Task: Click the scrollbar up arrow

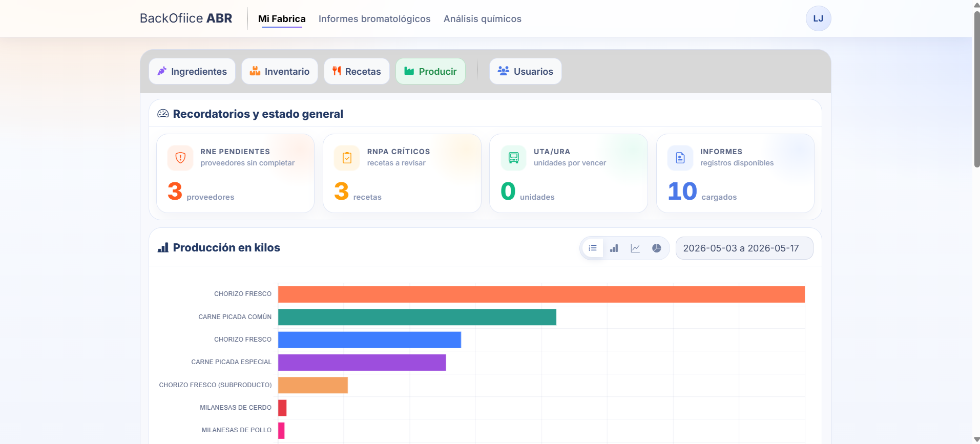Action: (x=976, y=4)
